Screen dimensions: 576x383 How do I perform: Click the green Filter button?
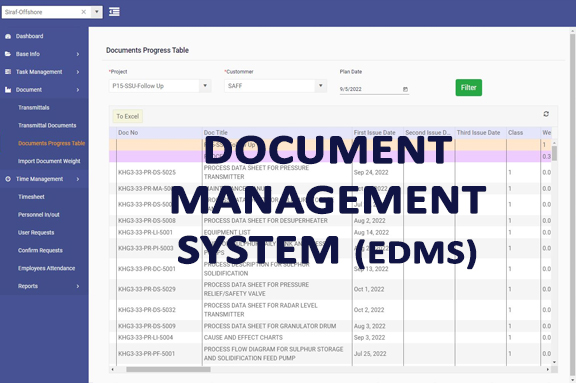(x=468, y=87)
